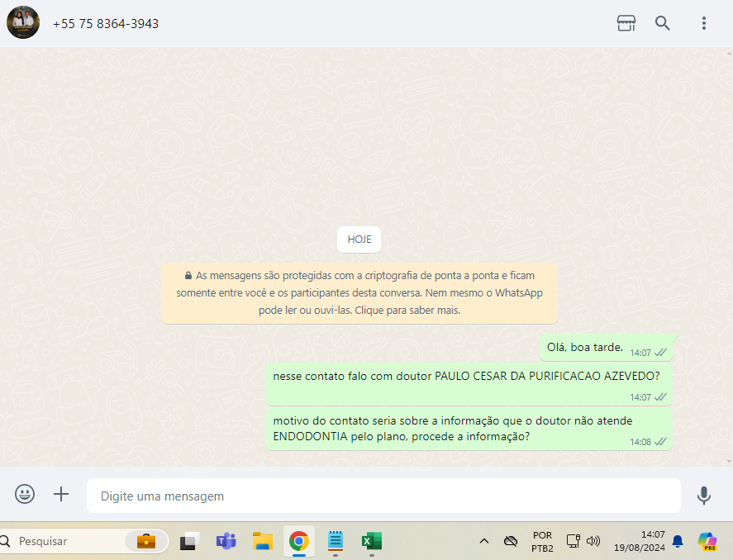This screenshot has width=733, height=560.
Task: Open the clock showing 19/08/2024
Action: [639, 541]
